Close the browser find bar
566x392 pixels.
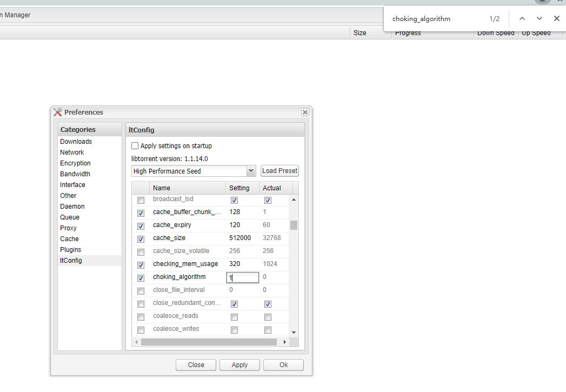click(x=557, y=19)
